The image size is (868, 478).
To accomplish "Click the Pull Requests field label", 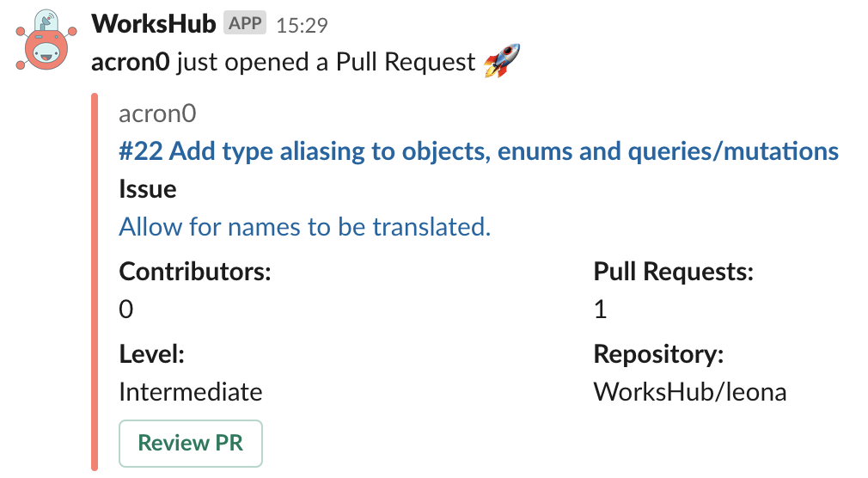I will pyautogui.click(x=673, y=272).
